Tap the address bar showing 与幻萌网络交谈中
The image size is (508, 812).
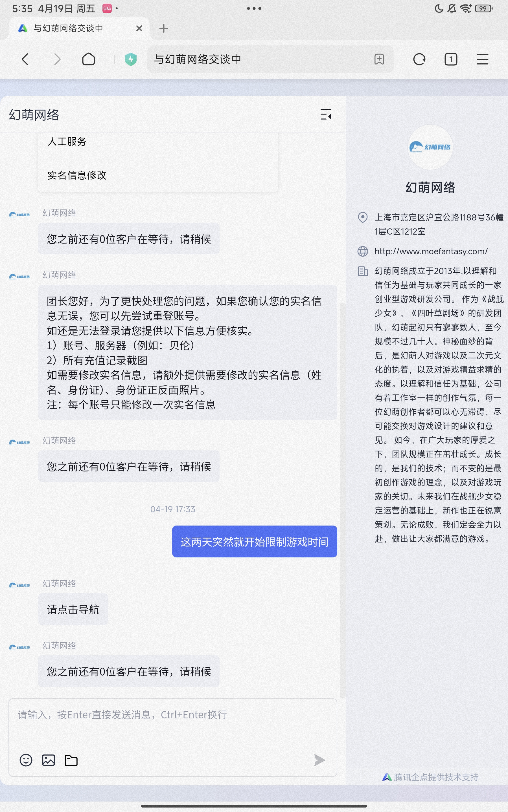(270, 59)
